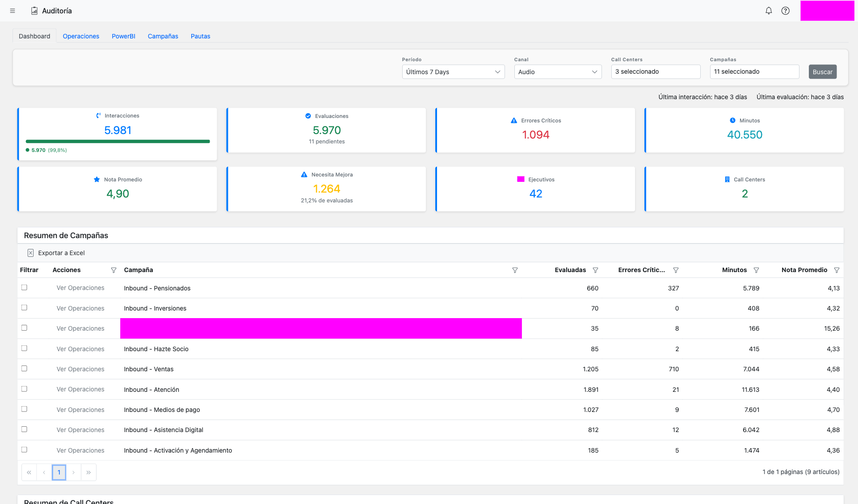The image size is (858, 504).
Task: Open the notification bell icon
Action: click(x=769, y=10)
